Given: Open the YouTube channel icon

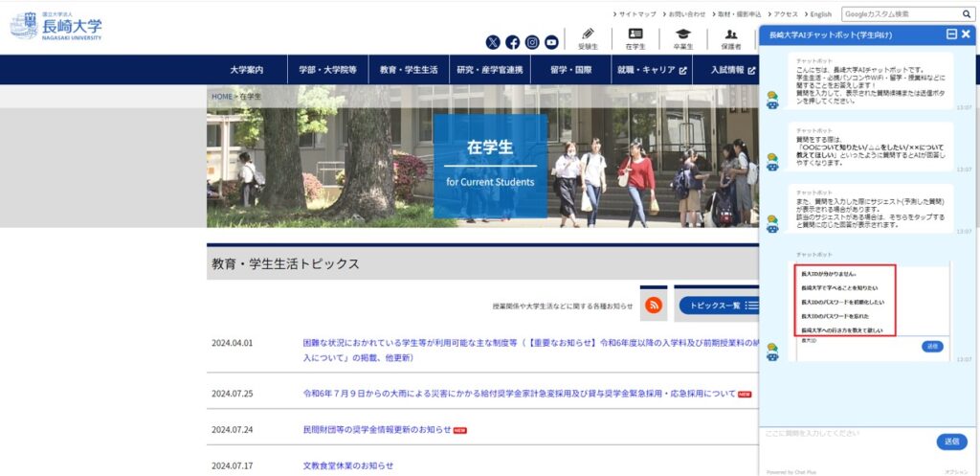Looking at the screenshot, I should [x=551, y=42].
